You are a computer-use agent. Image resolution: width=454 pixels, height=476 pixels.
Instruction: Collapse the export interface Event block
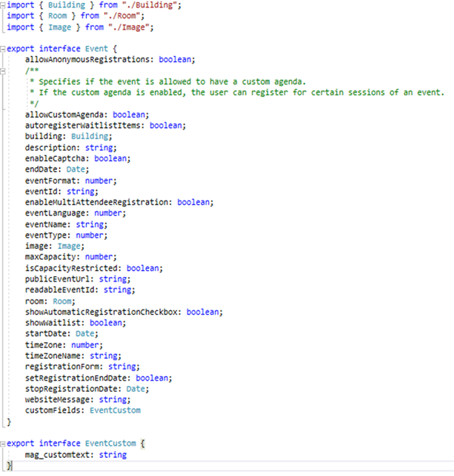coord(4,48)
